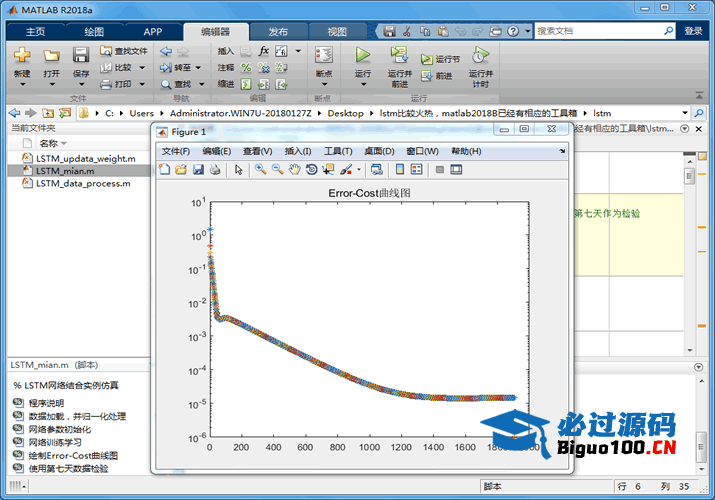Switch to the 绘图 (Plots) tab
715x500 pixels.
pyautogui.click(x=94, y=31)
